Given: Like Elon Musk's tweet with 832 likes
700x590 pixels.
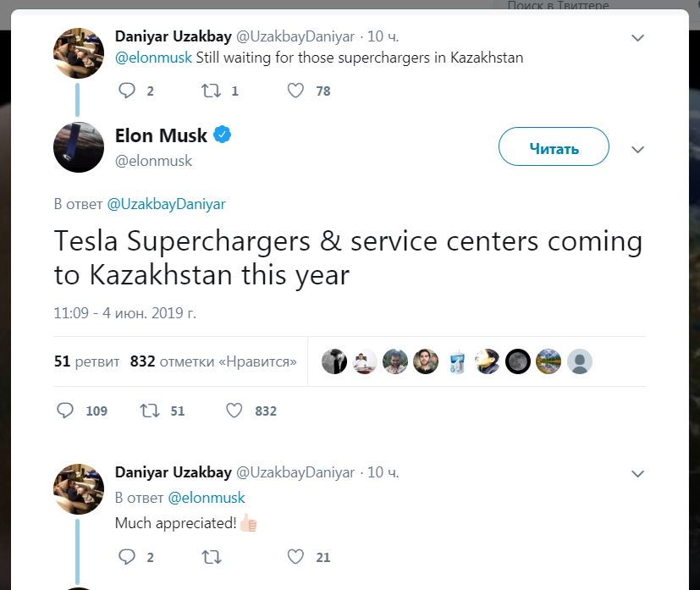Looking at the screenshot, I should pos(234,411).
